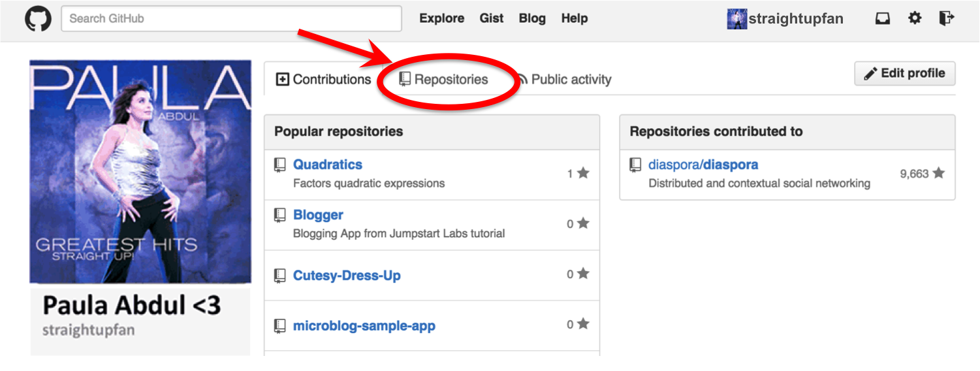Open the Quadratics repository link
The image size is (980, 371).
click(x=328, y=165)
